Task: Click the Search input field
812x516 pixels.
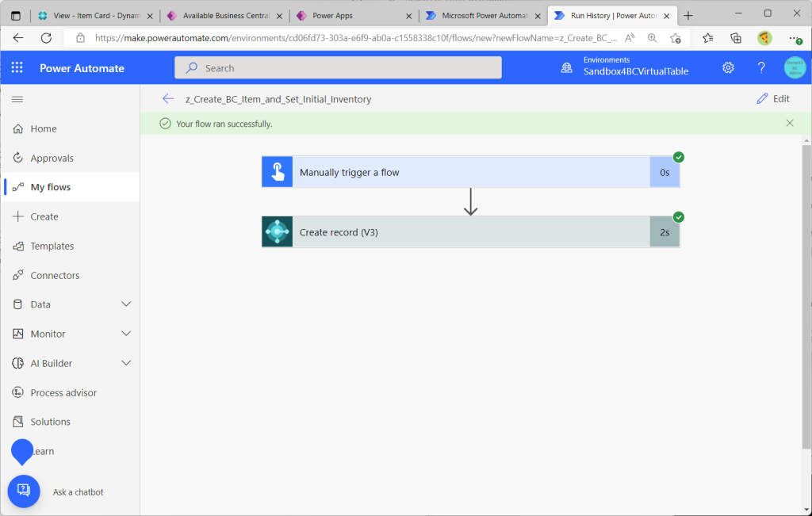Action: [338, 68]
